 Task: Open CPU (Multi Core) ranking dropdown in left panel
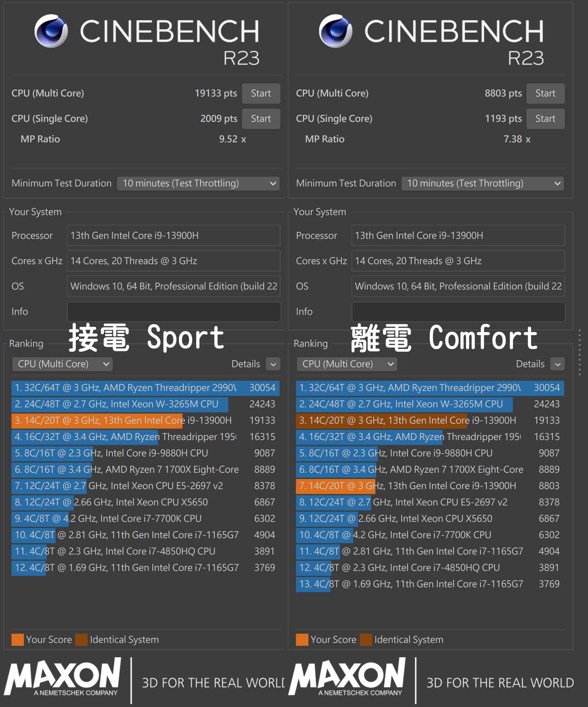(x=62, y=364)
